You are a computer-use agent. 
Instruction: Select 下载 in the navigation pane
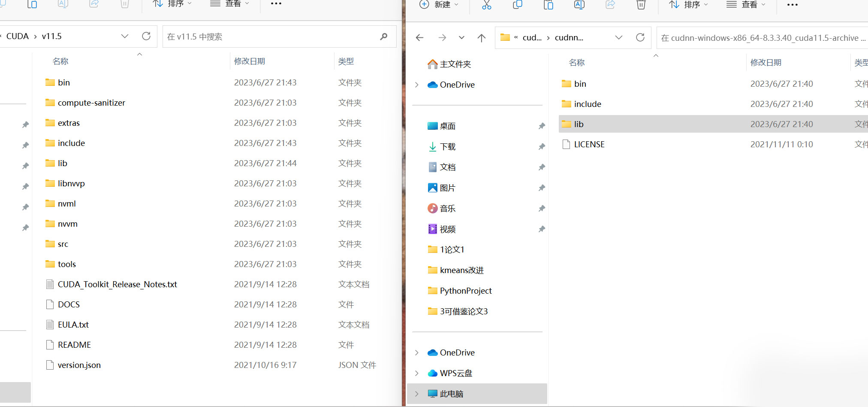click(x=448, y=147)
